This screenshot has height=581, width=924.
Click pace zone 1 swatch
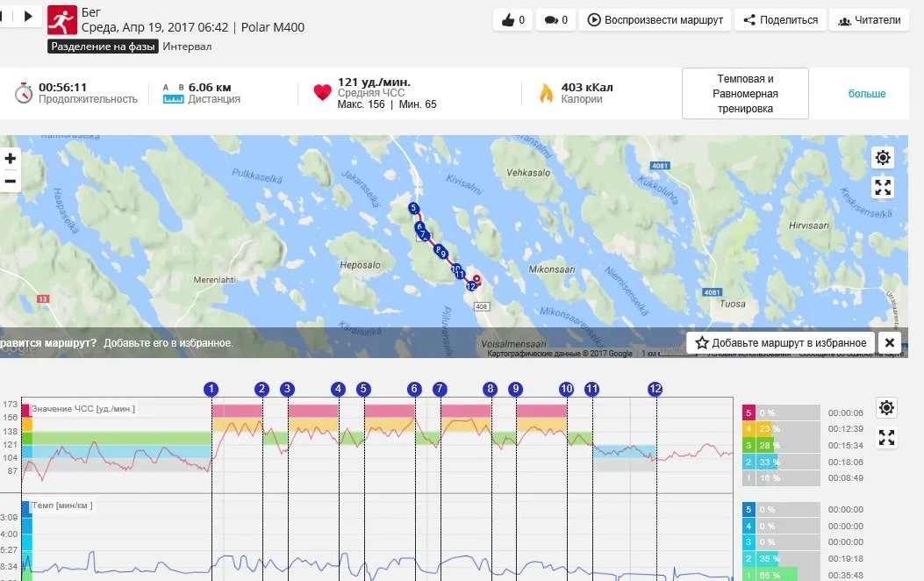(x=749, y=575)
